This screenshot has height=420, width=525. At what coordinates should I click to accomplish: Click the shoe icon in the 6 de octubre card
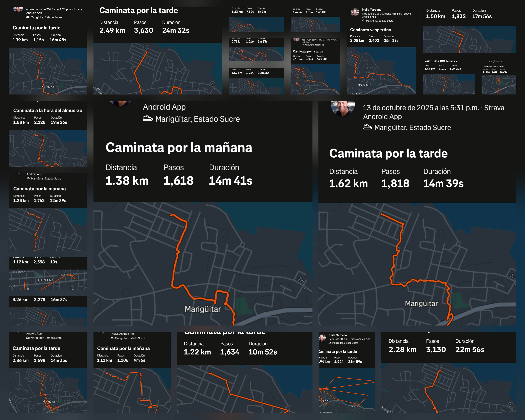pos(28,17)
